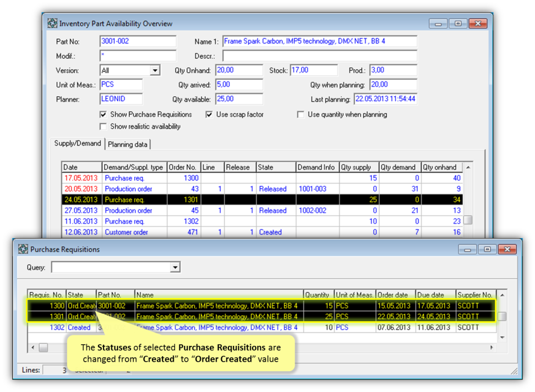This screenshot has width=535, height=392.
Task: Sort by Date column header
Action: tap(82, 167)
